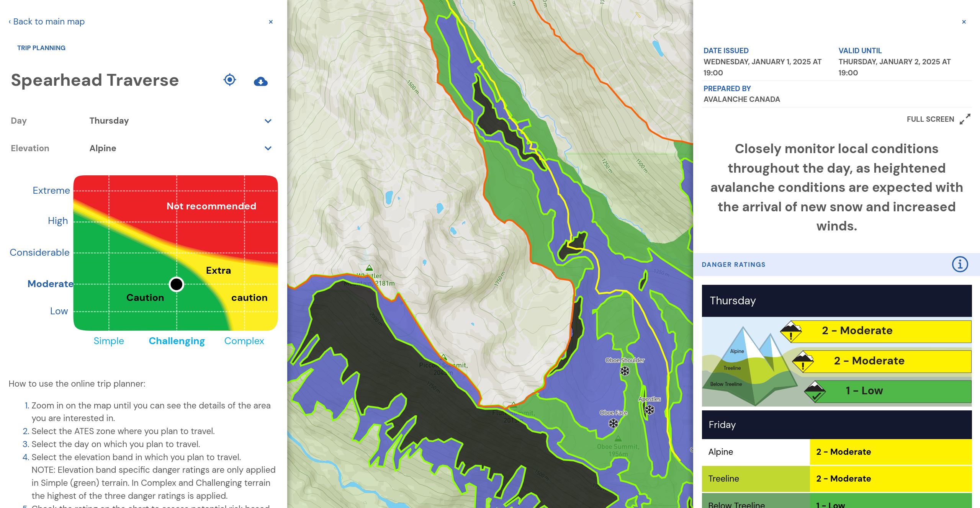Click Friday Alpine 2 - Moderate cell
Image resolution: width=980 pixels, height=508 pixels.
pos(891,452)
